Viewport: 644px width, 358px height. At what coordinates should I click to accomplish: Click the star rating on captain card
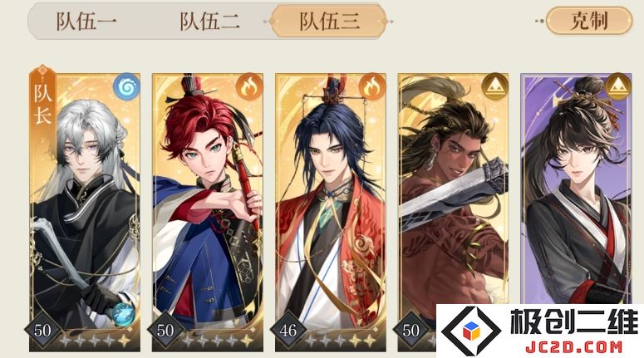95,341
